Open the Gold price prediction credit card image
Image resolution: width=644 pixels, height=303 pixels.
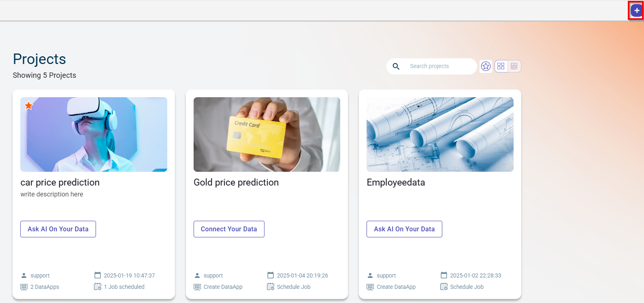coord(267,134)
